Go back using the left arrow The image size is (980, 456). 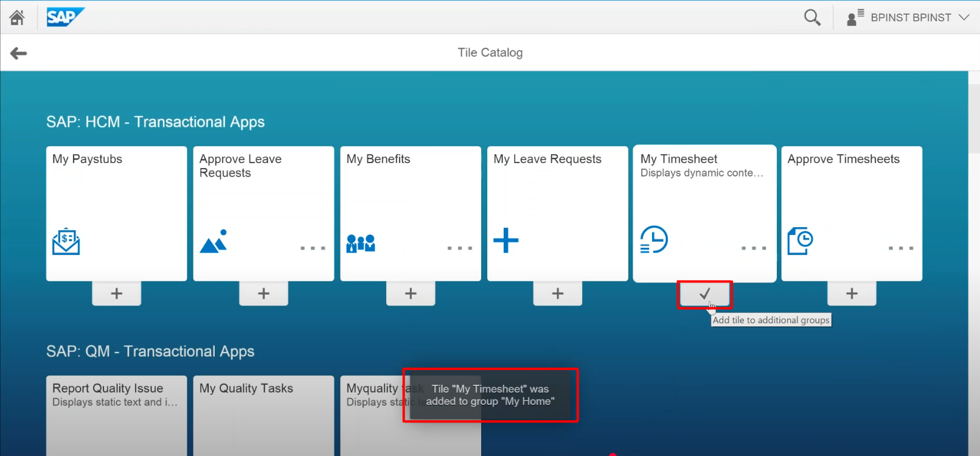tap(19, 54)
